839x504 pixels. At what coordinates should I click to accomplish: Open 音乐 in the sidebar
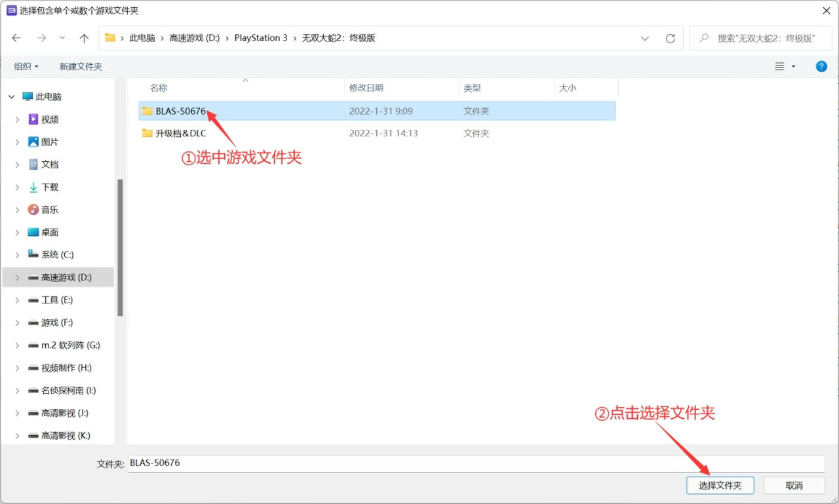(x=50, y=210)
